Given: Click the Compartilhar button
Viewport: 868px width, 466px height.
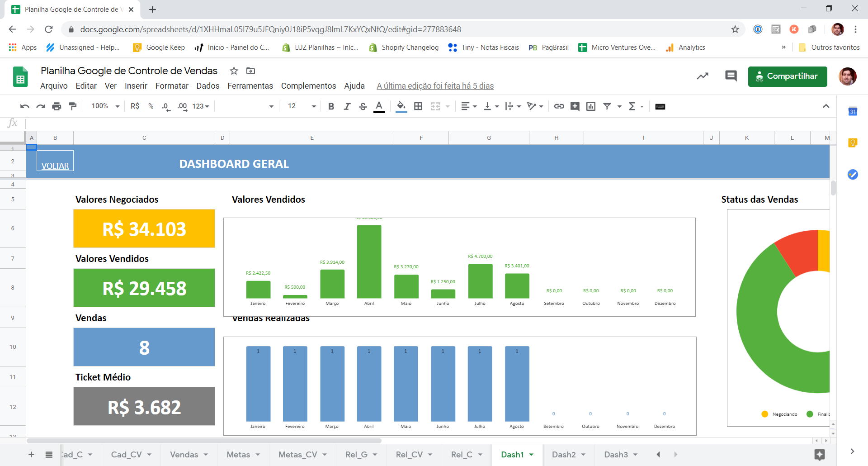Looking at the screenshot, I should tap(787, 76).
